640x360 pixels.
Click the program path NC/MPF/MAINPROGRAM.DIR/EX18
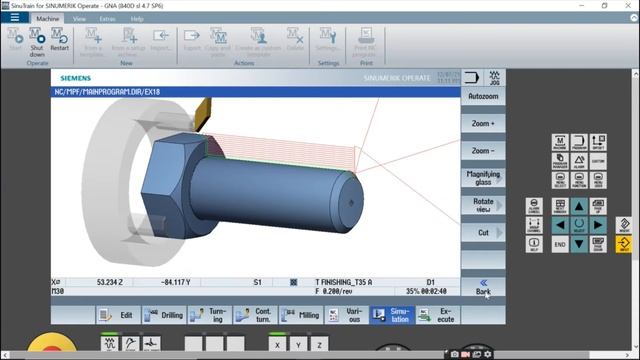(107, 92)
